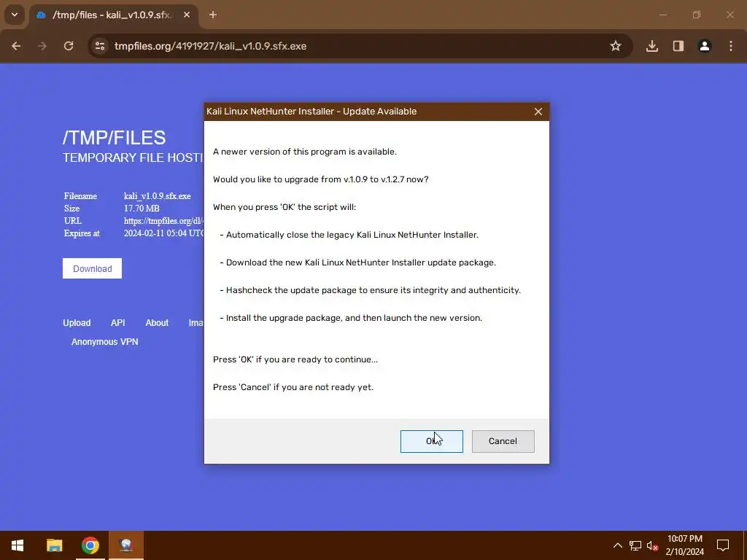
Task: Minimize the Chrome window
Action: [x=662, y=15]
